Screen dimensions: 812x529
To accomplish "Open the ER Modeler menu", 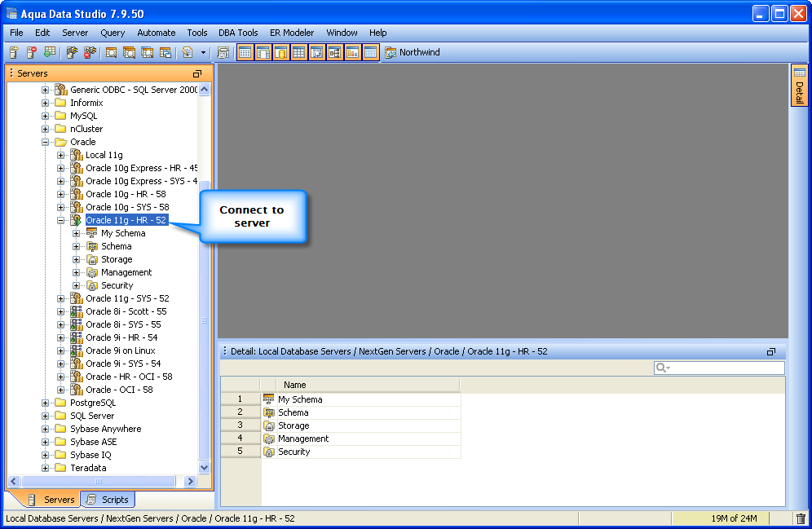I will (x=292, y=33).
